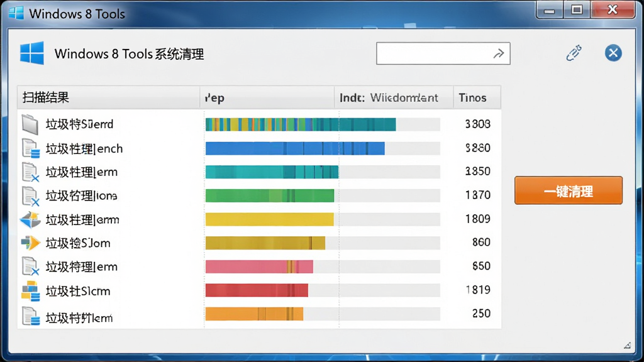The height and width of the screenshot is (362, 644).
Task: Click the orange arrow icon in the 860 row
Action: coord(31,243)
